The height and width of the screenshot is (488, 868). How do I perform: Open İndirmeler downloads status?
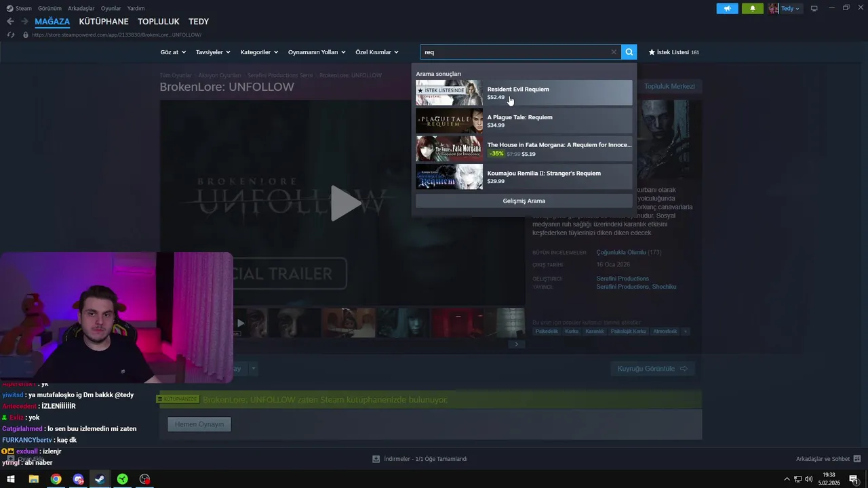pos(420,459)
